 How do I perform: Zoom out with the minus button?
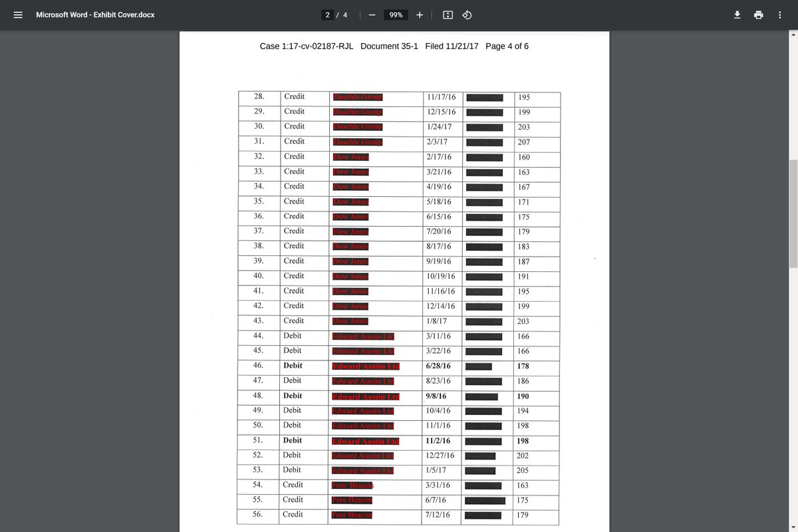point(372,15)
